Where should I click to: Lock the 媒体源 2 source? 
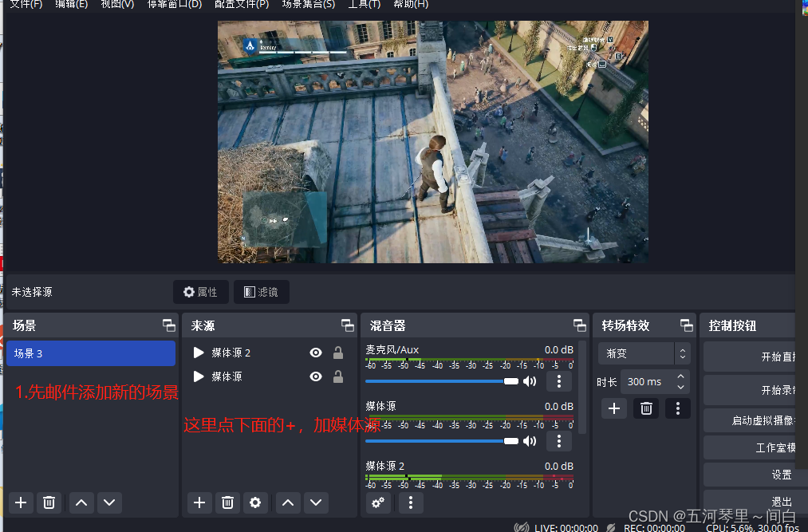pyautogui.click(x=338, y=353)
